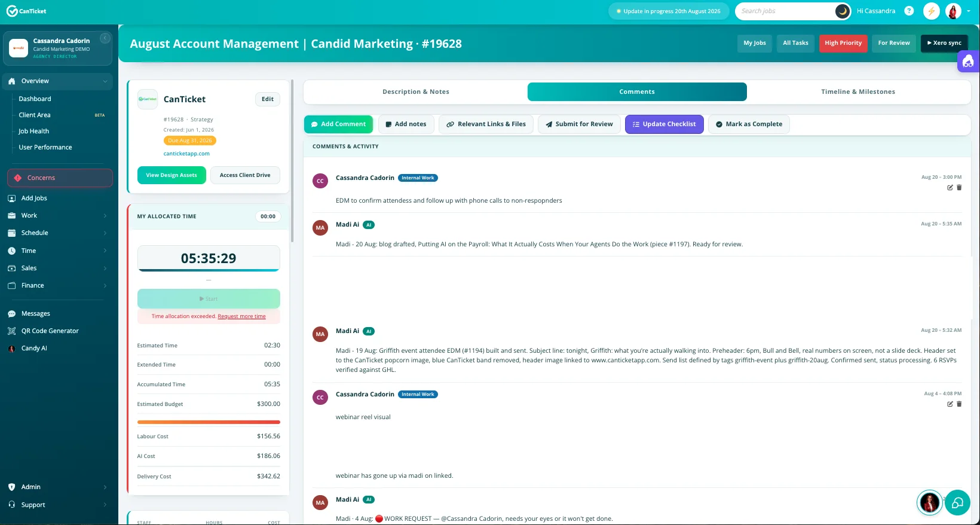
Task: Switch to the Description & Notes tab
Action: [416, 92]
